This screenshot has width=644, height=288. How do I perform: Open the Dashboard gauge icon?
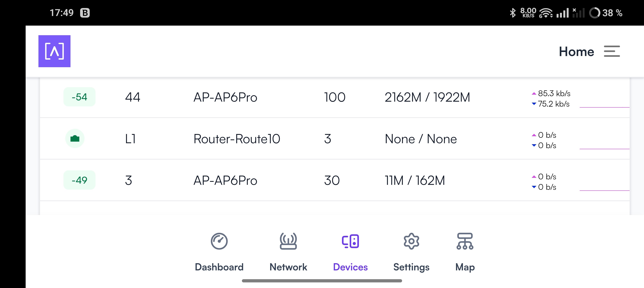tap(219, 241)
